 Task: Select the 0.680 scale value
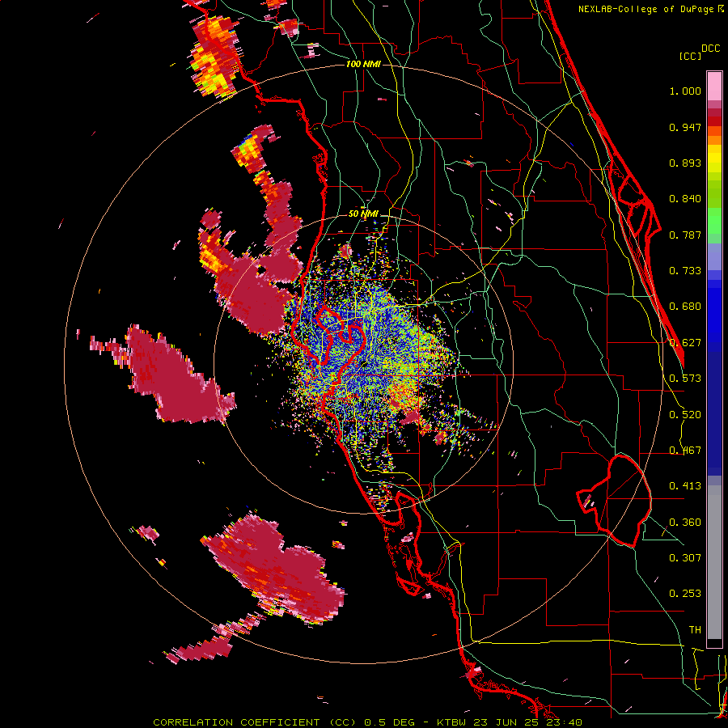[685, 307]
